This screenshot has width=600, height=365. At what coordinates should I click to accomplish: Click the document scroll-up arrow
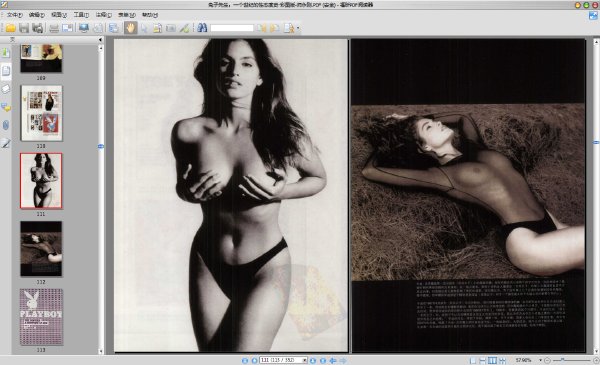coord(596,41)
